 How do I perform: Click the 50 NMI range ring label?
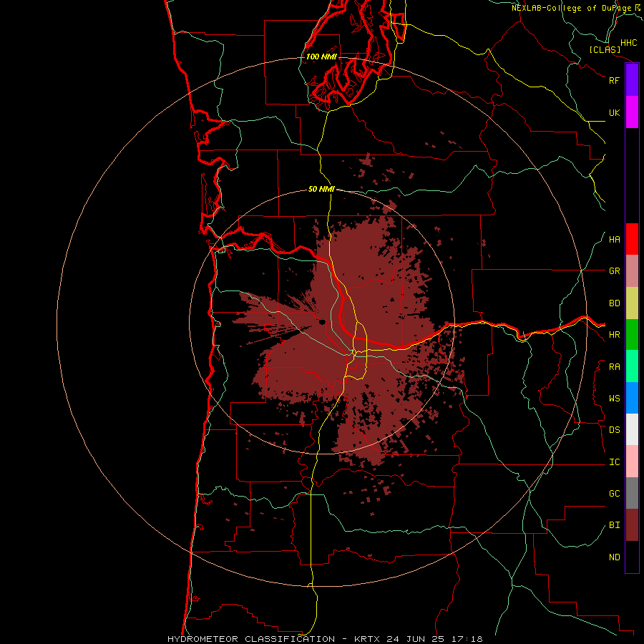[x=321, y=189]
